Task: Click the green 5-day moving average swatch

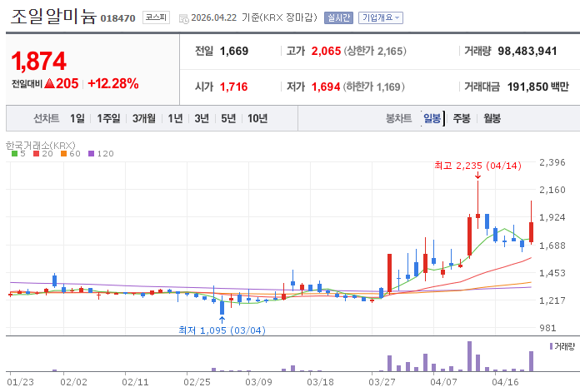Action: 14,154
